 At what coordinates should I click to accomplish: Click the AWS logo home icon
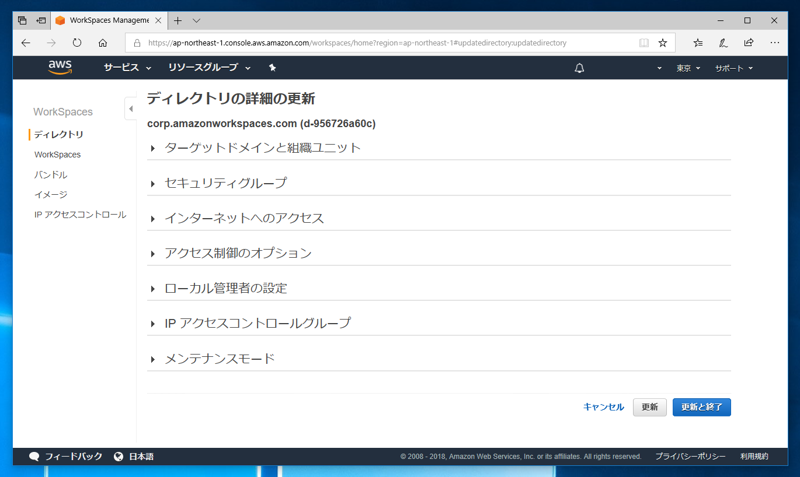point(60,67)
